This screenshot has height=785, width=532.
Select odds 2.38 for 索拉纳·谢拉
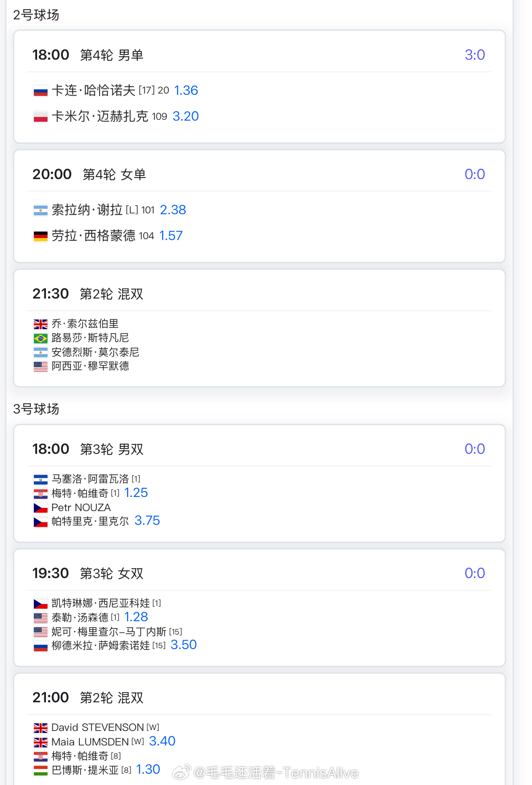(x=173, y=210)
